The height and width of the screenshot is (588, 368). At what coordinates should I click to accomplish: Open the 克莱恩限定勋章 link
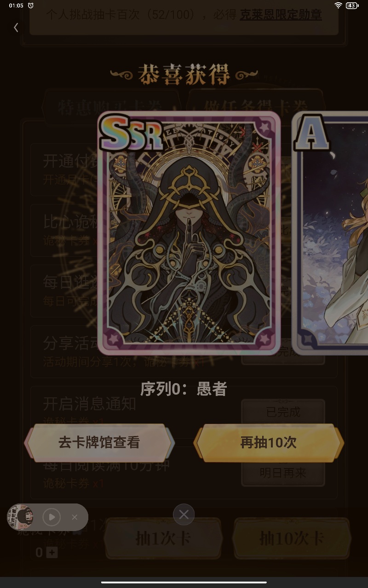pos(281,15)
